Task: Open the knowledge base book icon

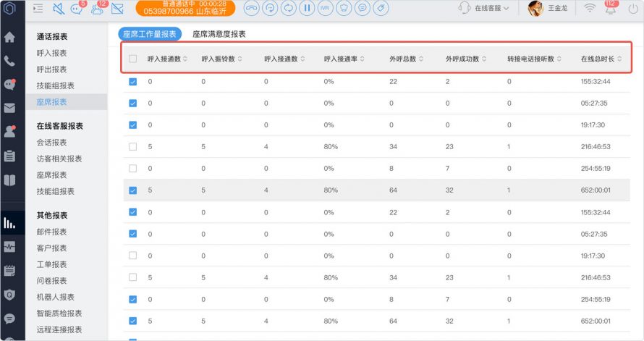Action: (9, 180)
